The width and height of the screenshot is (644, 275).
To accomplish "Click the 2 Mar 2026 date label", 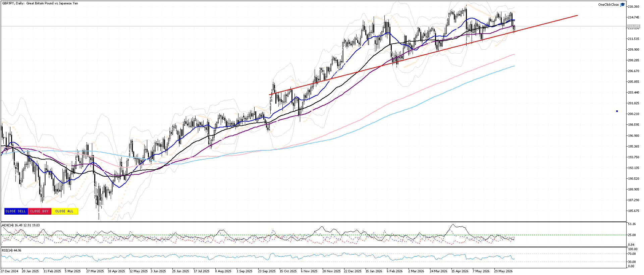I will [x=416, y=271].
